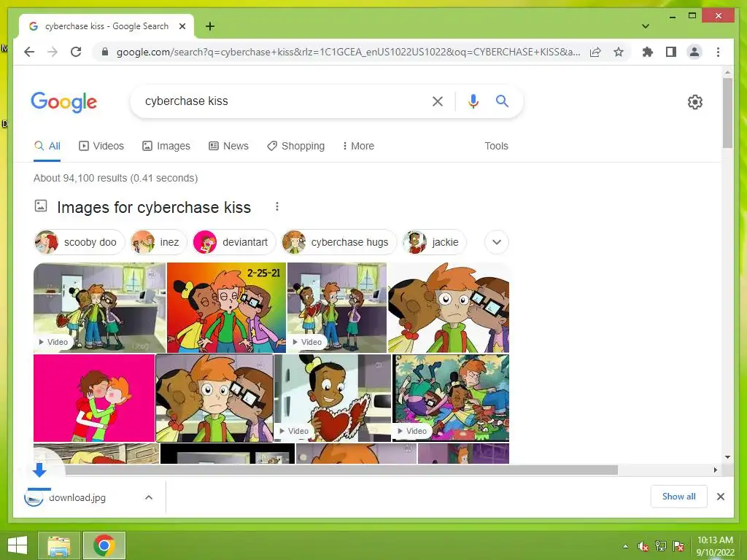Open the Windows Start menu
This screenshot has height=560, width=747.
tap(18, 545)
